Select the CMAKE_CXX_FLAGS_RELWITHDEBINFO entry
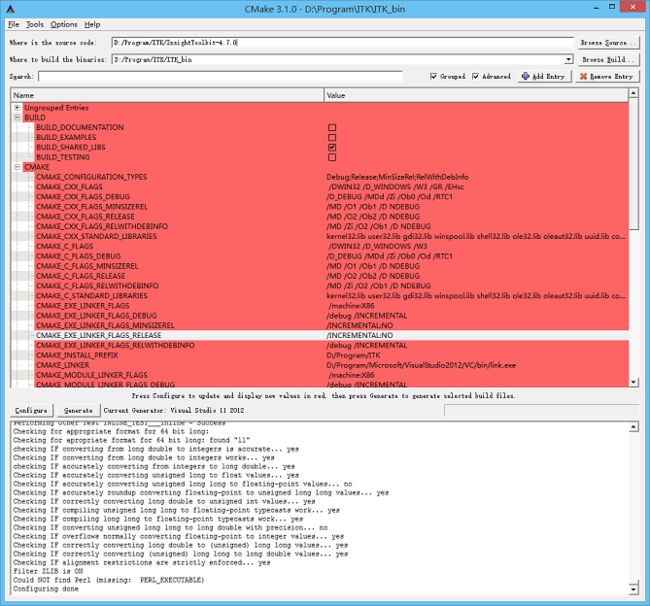 click(x=102, y=227)
